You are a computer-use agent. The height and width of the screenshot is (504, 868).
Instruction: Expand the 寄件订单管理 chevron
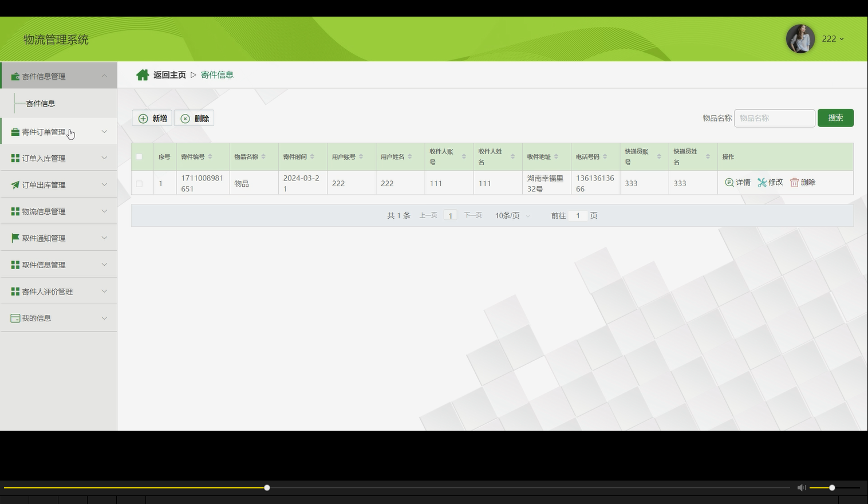104,132
